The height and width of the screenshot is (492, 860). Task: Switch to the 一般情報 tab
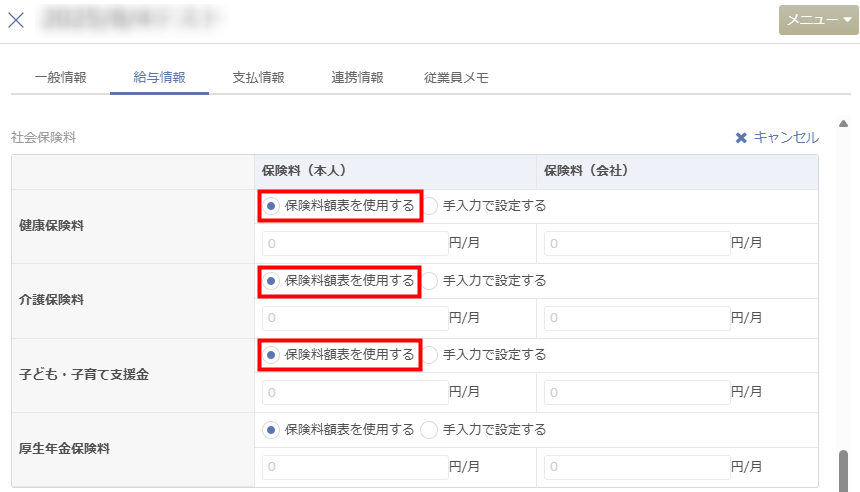60,77
